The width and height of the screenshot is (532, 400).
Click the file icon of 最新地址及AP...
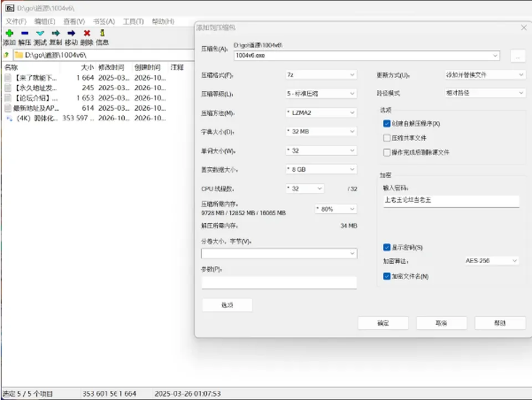[x=8, y=108]
